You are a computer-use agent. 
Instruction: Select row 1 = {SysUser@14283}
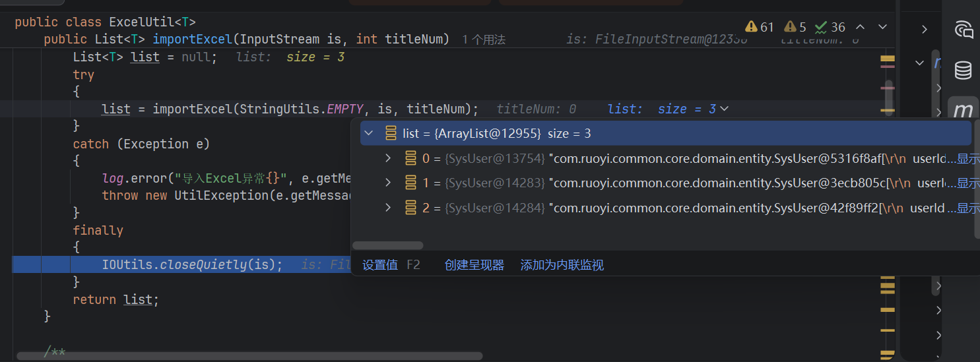pyautogui.click(x=666, y=183)
